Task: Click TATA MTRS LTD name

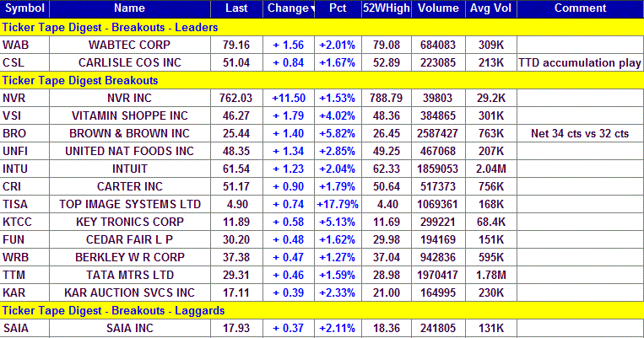Action: (x=130, y=275)
